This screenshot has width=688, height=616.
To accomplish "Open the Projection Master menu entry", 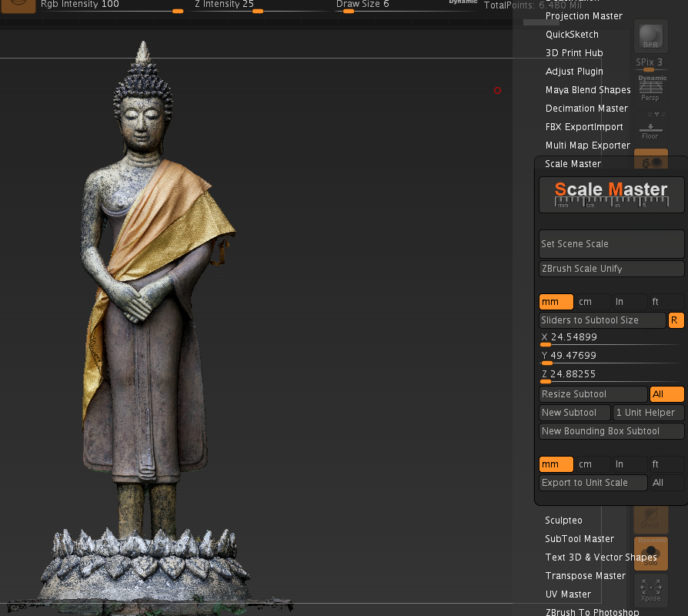I will coord(583,16).
